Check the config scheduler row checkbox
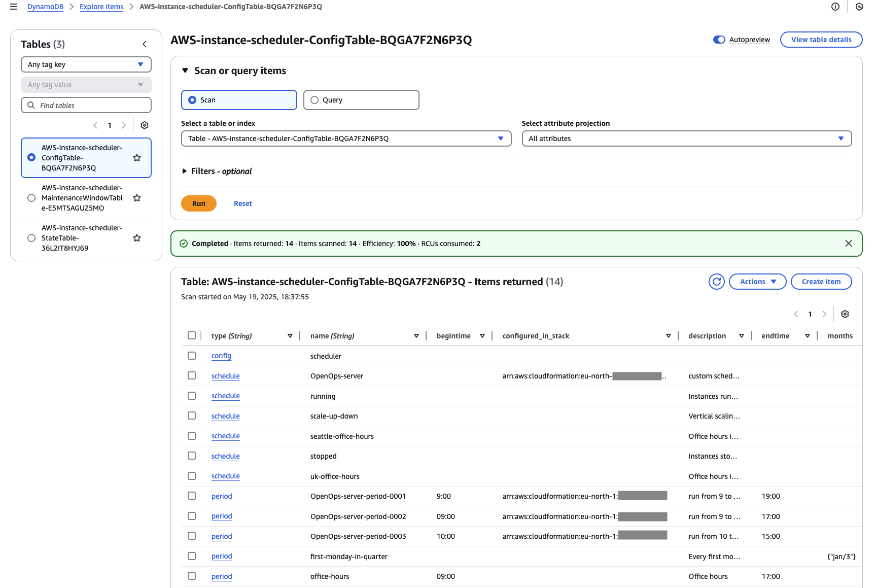The image size is (875, 588). click(x=192, y=356)
